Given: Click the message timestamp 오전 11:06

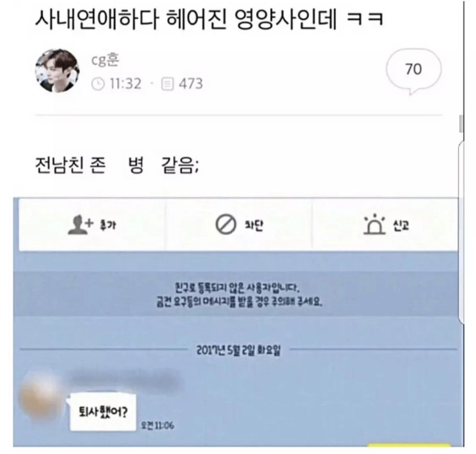Looking at the screenshot, I should pos(157,426).
